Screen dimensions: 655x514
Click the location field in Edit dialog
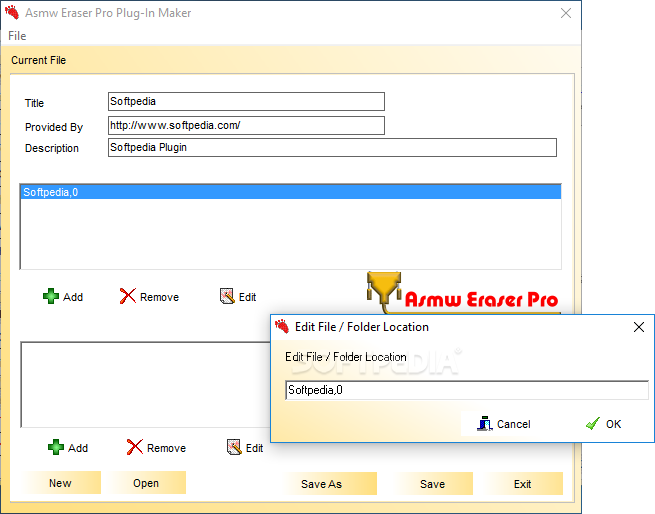(x=467, y=390)
